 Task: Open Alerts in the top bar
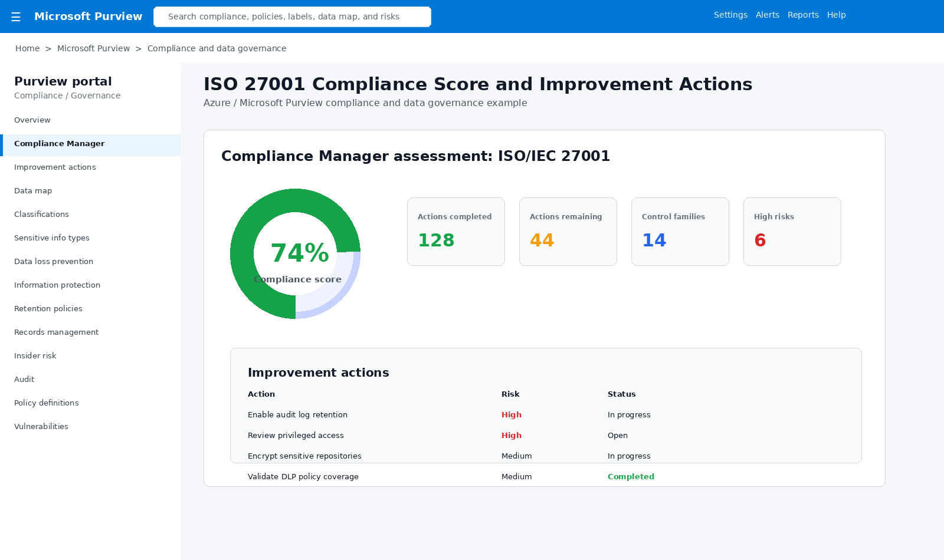click(x=768, y=15)
